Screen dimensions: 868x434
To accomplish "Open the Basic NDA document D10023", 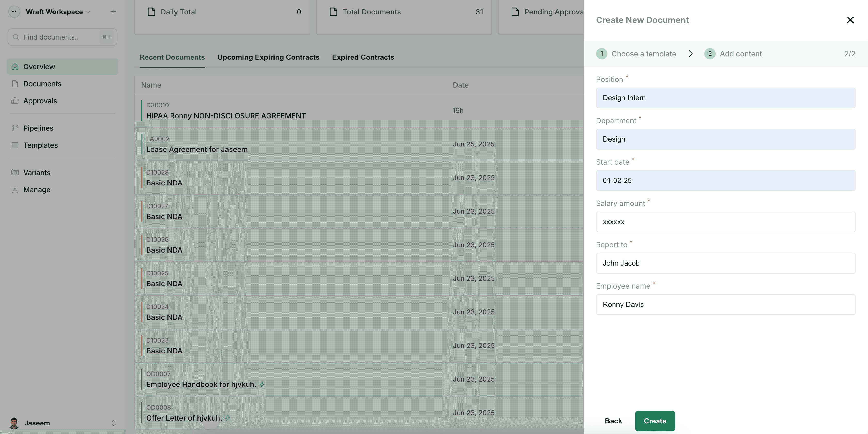I will 164,351.
